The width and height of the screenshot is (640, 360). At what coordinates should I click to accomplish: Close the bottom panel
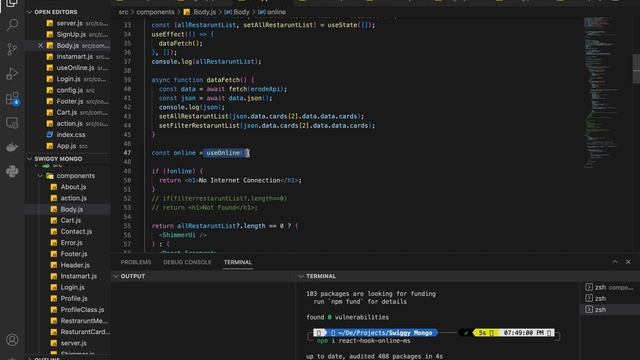click(x=628, y=262)
